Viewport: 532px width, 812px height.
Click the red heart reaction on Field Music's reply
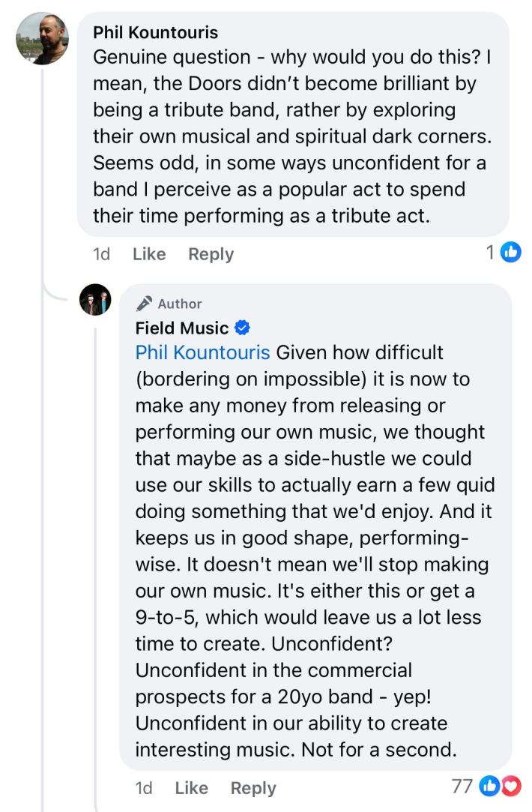click(x=511, y=787)
